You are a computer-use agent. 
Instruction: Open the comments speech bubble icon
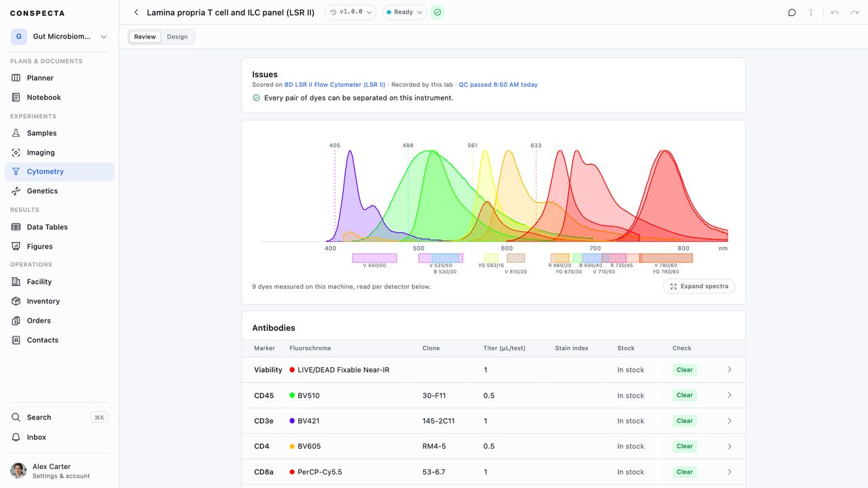click(x=791, y=12)
